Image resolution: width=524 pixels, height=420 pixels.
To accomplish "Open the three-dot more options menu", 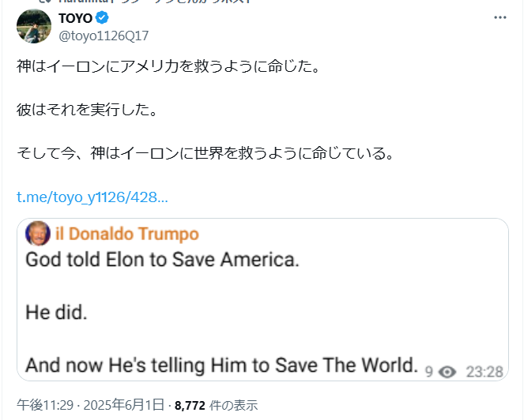I will 500,17.
